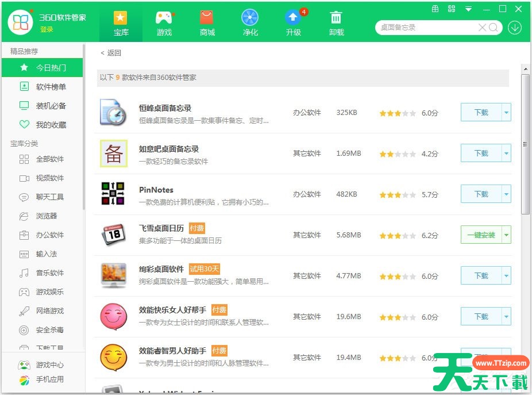Expand download options for 绚彩桌面软件
Viewport: 532px width, 395px height.
click(506, 275)
